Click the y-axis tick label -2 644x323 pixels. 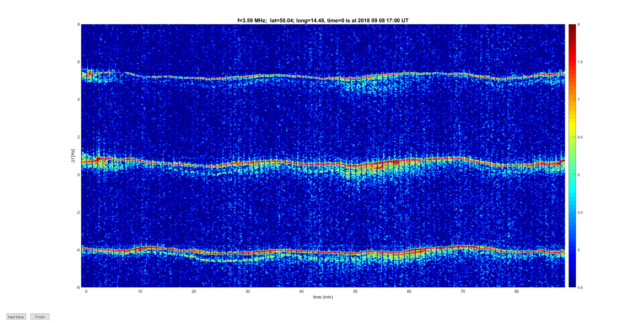click(78, 212)
